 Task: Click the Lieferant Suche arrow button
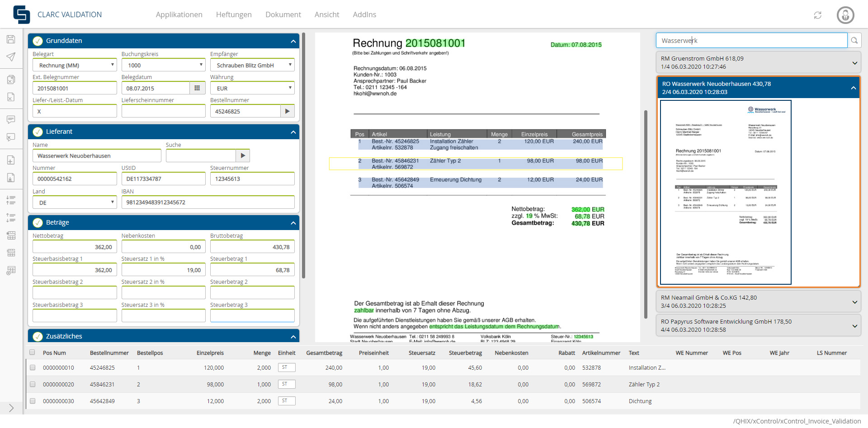[x=243, y=155]
